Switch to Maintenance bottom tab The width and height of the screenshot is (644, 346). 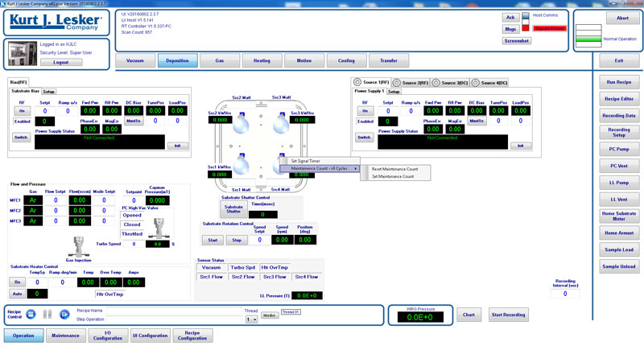65,336
